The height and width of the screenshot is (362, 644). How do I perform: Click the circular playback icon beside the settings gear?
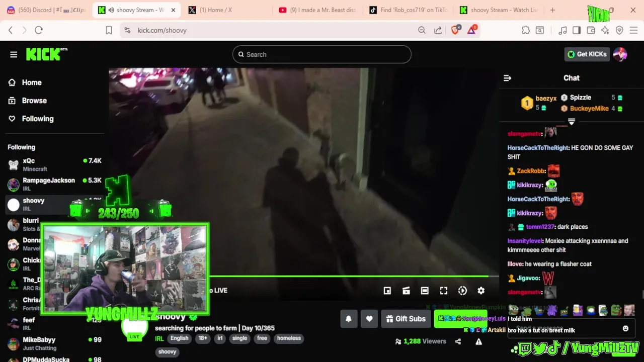pos(462,291)
